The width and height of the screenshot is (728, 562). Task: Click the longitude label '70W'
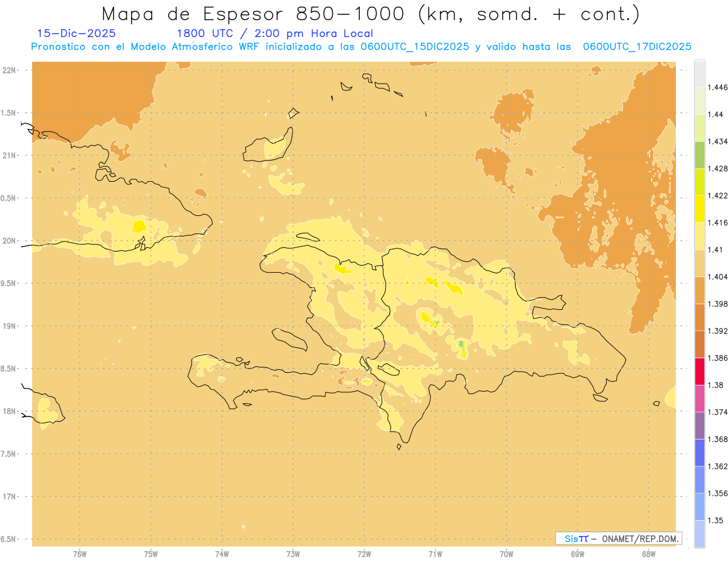(507, 554)
